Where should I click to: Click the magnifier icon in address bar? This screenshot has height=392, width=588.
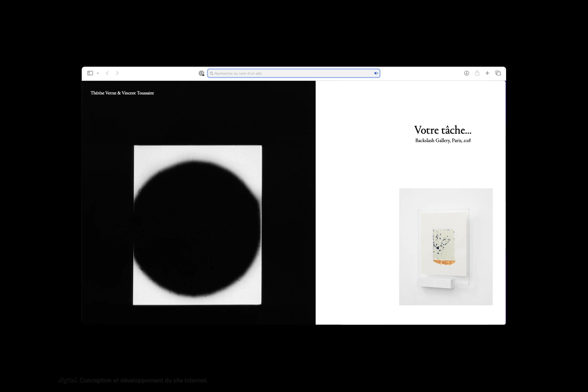[x=211, y=73]
